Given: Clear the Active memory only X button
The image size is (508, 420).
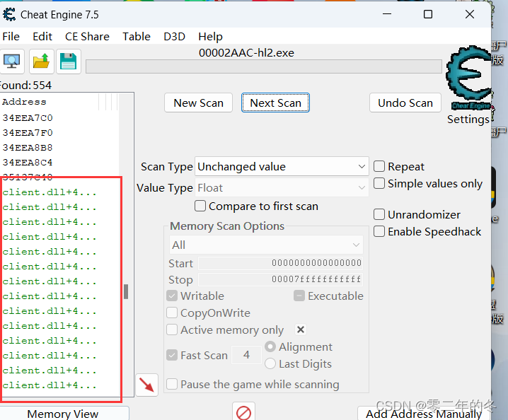Looking at the screenshot, I should pyautogui.click(x=301, y=329).
